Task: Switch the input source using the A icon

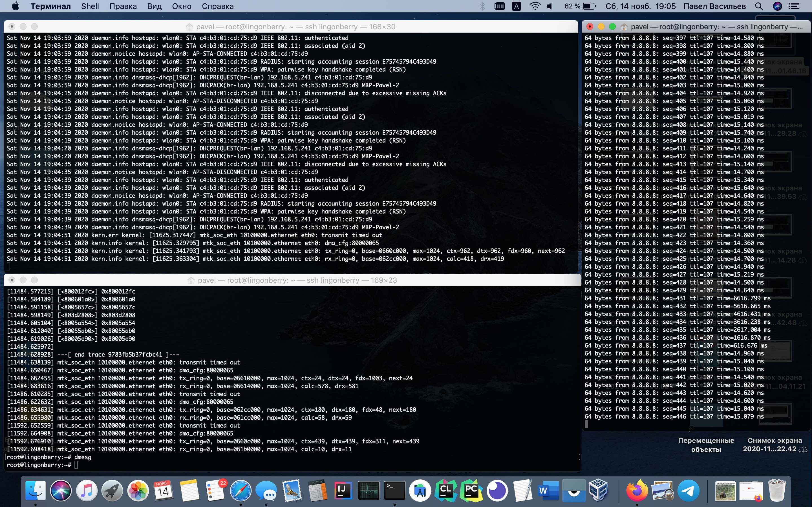Action: coord(517,6)
